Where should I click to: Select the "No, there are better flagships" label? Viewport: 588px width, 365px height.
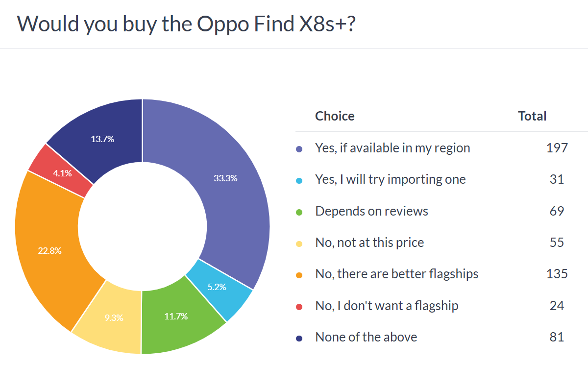[x=396, y=274]
